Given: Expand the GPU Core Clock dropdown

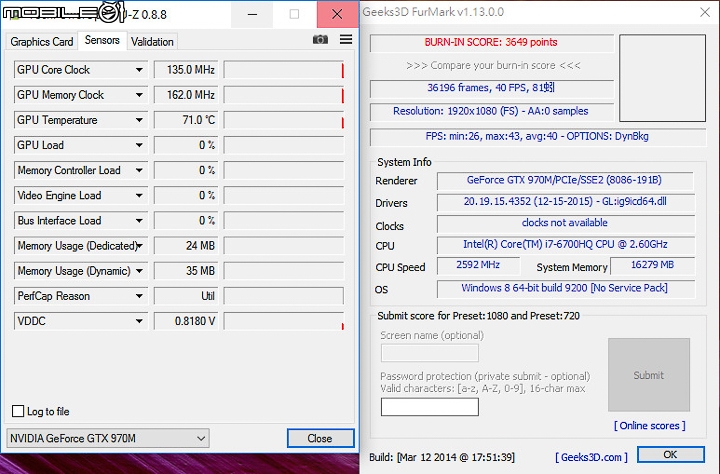Looking at the screenshot, I should [139, 70].
